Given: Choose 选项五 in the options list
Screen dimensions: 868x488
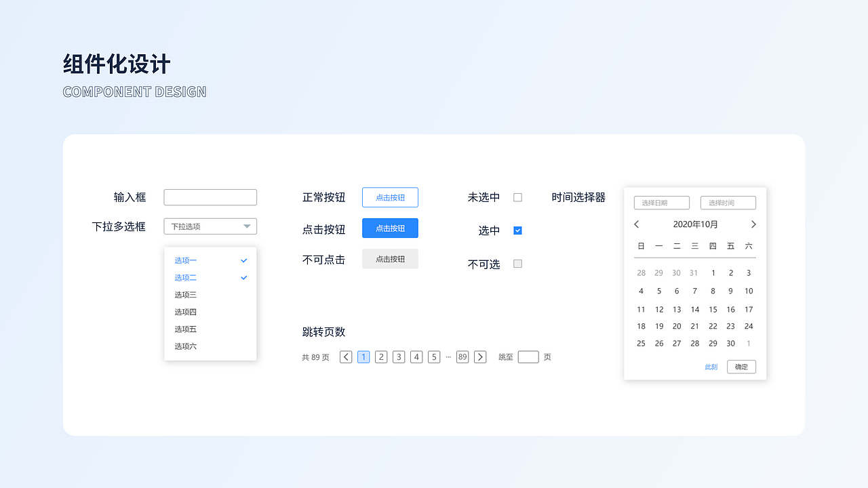Looking at the screenshot, I should [185, 329].
